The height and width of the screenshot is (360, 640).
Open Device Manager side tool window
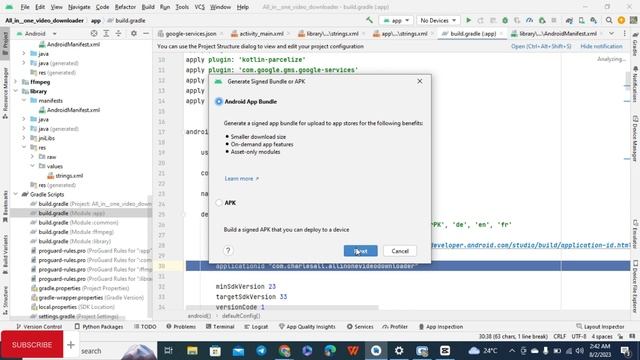point(635,138)
